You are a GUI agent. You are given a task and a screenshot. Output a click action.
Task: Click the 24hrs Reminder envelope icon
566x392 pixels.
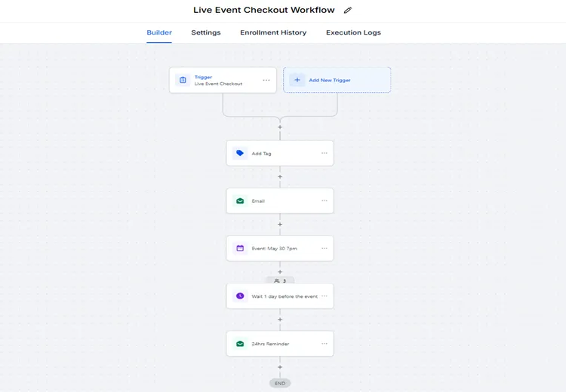[240, 344]
